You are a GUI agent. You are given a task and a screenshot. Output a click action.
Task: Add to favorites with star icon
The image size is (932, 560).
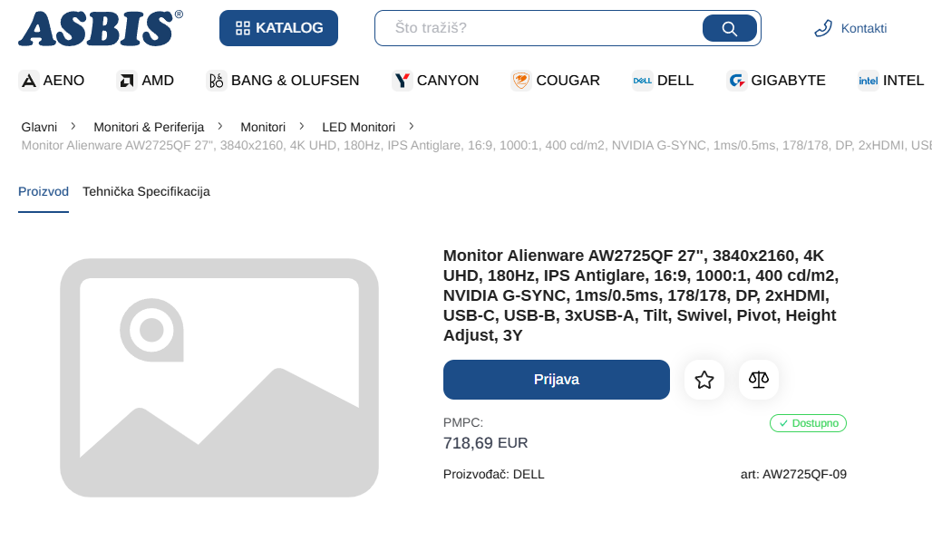pos(704,380)
